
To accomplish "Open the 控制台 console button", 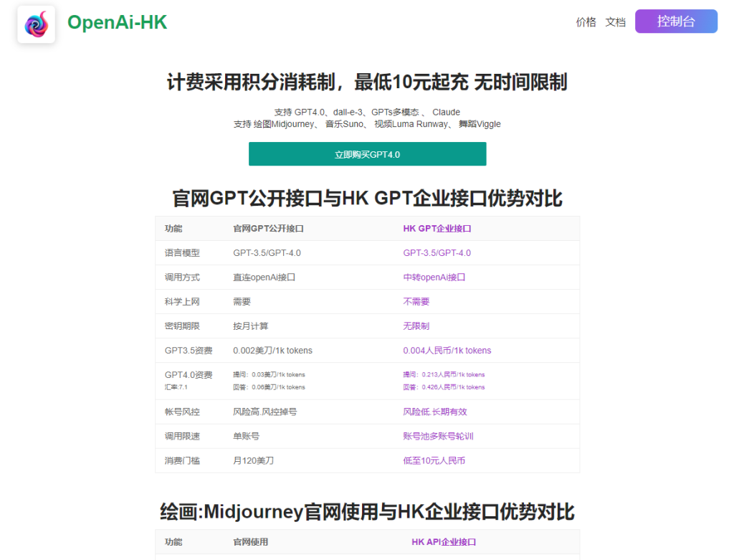I will pyautogui.click(x=676, y=21).
